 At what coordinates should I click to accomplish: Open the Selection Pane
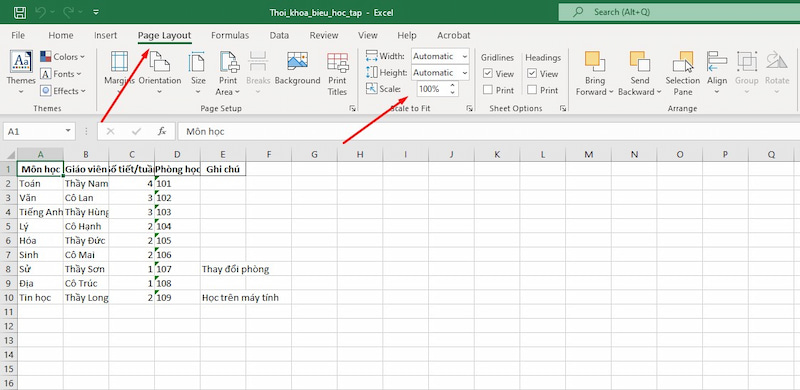(683, 73)
